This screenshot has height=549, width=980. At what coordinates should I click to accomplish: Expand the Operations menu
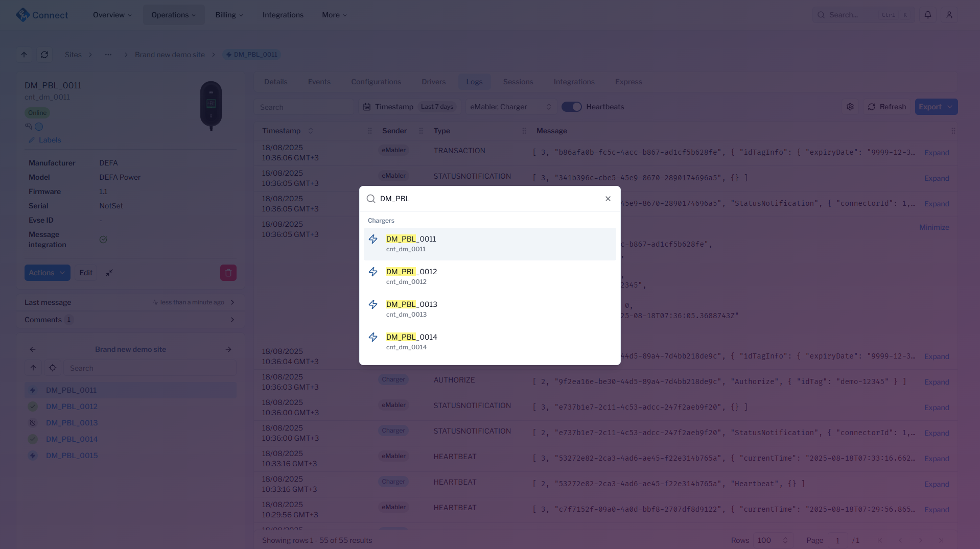pyautogui.click(x=173, y=15)
